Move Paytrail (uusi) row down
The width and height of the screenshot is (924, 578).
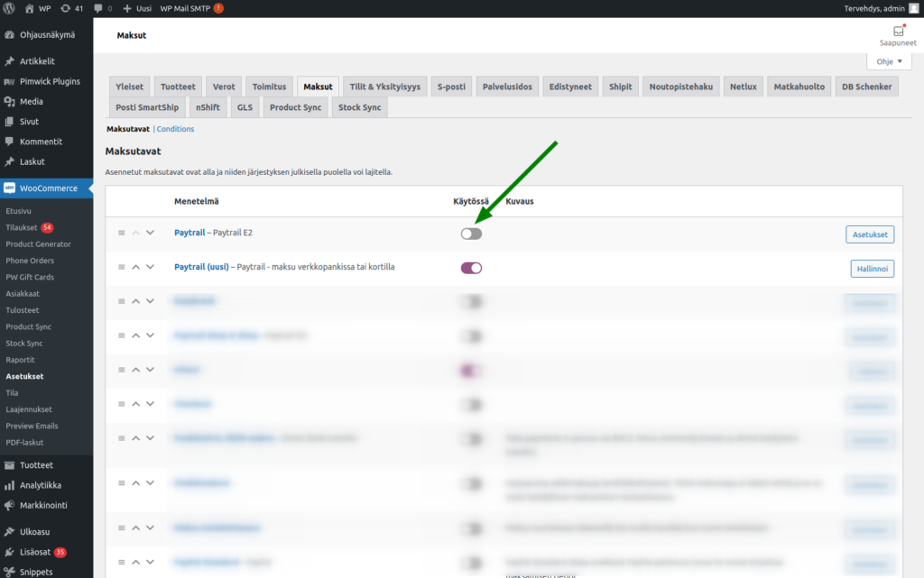[151, 267]
